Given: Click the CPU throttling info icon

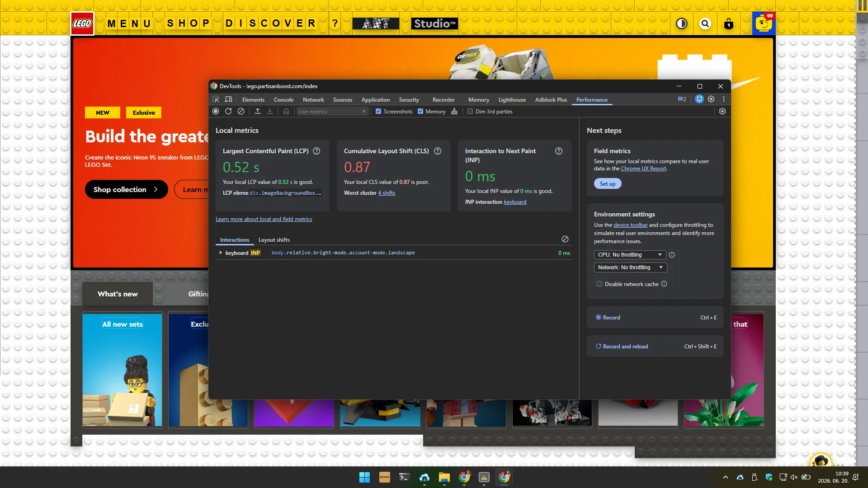Looking at the screenshot, I should [672, 255].
